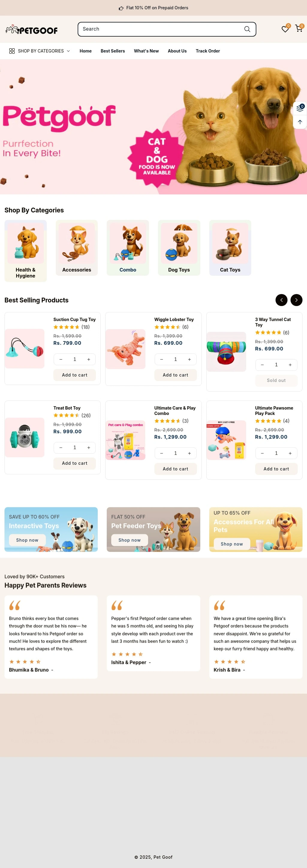307x868 pixels.
Task: Open the shopping cart icon
Action: pos(299,29)
